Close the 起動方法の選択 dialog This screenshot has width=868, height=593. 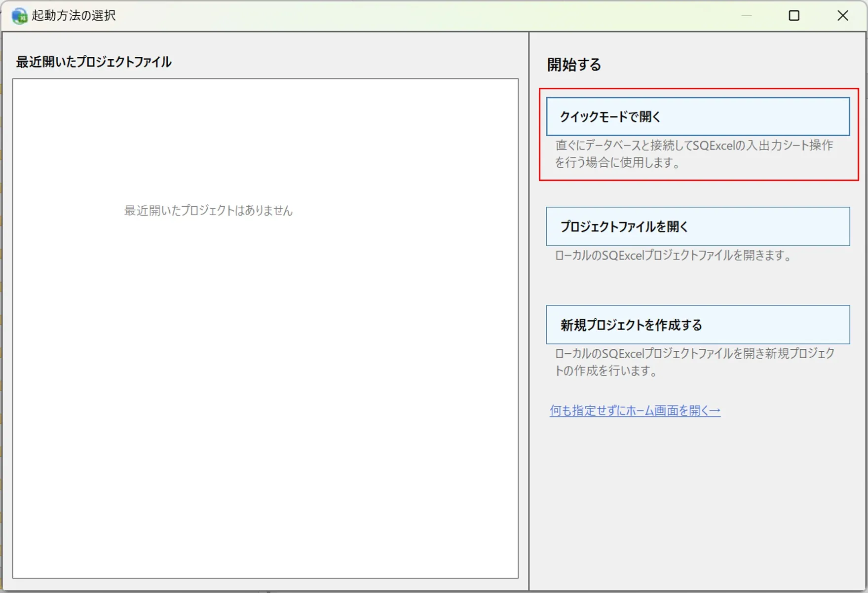point(843,16)
